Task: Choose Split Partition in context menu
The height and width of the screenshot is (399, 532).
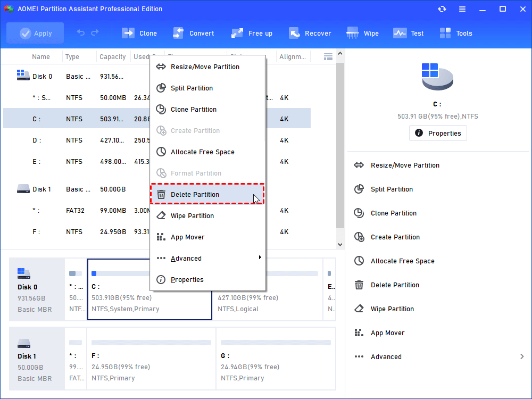Action: pyautogui.click(x=207, y=88)
